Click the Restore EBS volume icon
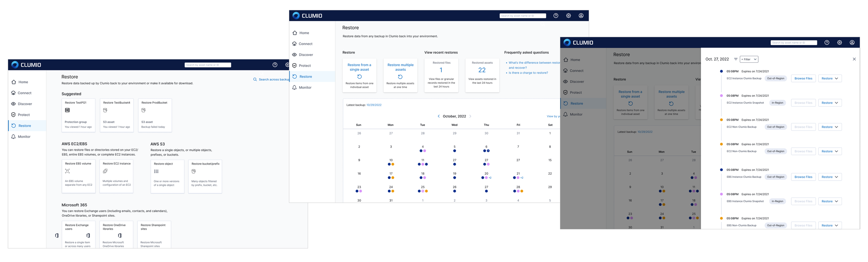This screenshot has width=868, height=262. pyautogui.click(x=67, y=171)
